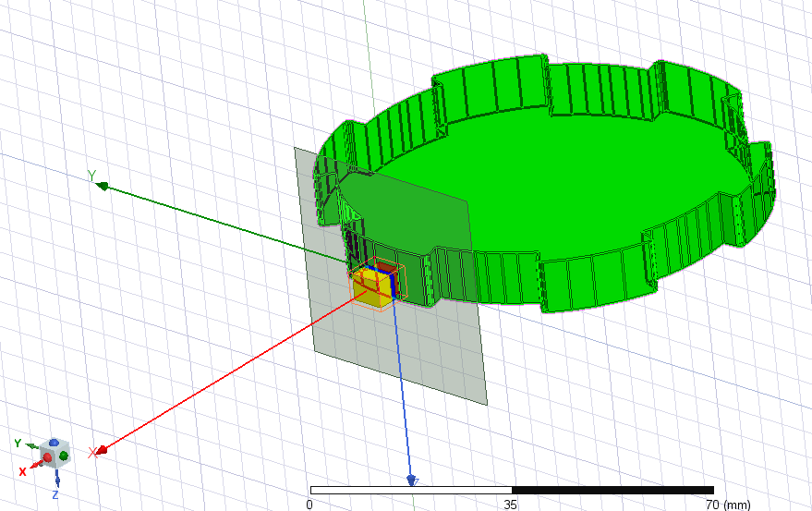Click the blue dot on orientation cube
The image size is (812, 511).
54,443
